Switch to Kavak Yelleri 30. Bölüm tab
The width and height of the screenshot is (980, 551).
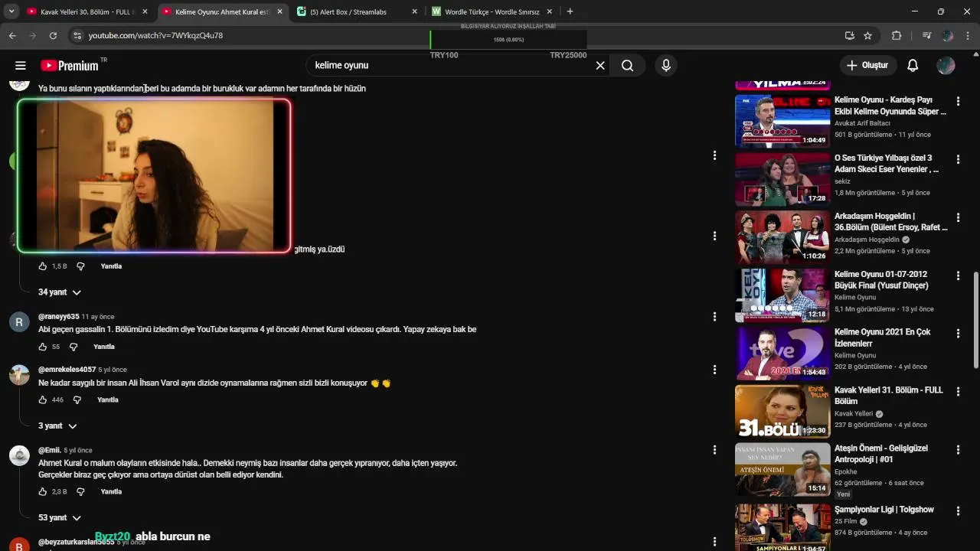(x=86, y=11)
